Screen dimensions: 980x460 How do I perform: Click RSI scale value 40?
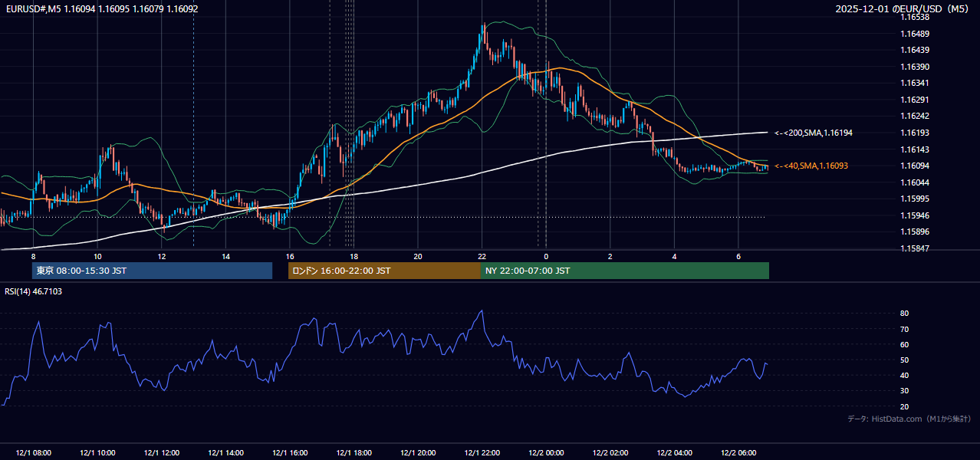904,375
